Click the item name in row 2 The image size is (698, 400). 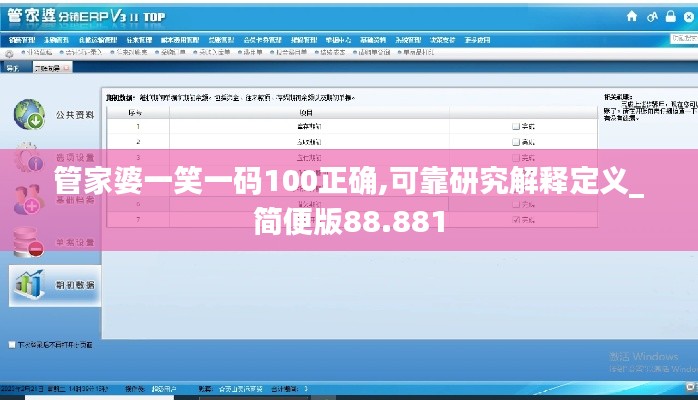[x=309, y=142]
